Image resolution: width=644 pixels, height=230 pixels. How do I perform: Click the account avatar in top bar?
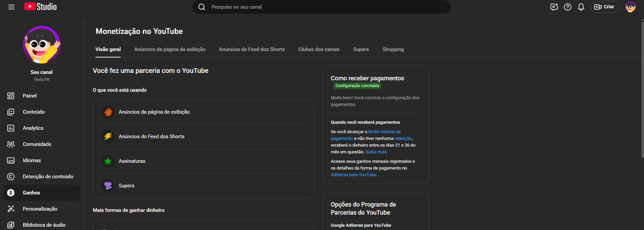coord(630,7)
